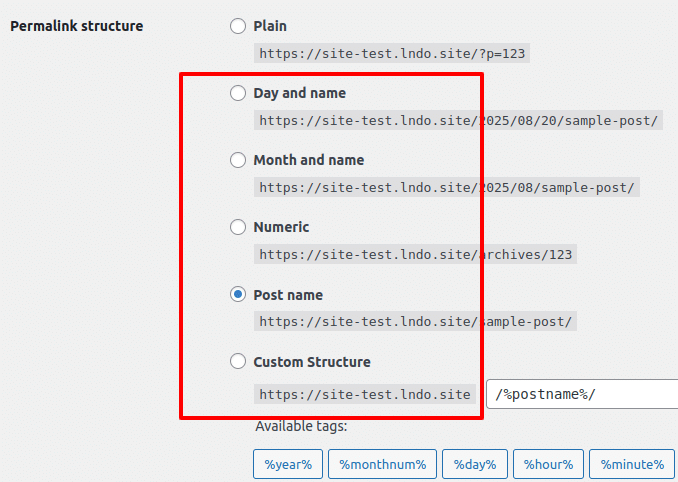Click the %day% tag button
This screenshot has width=678, height=482.
475,464
